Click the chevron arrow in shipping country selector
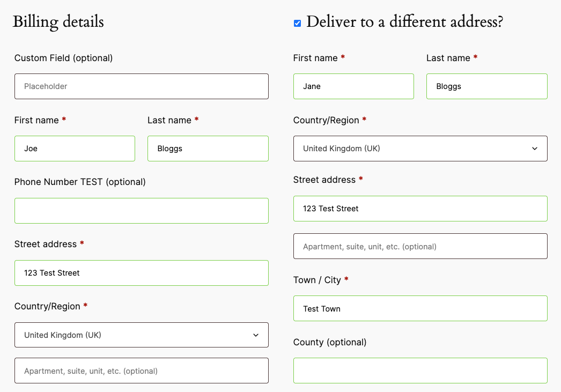 coord(535,149)
